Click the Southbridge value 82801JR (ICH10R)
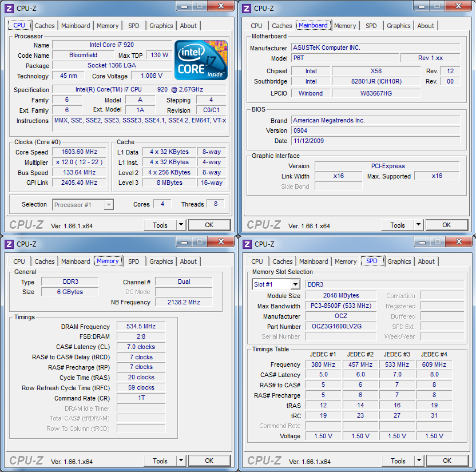The height and width of the screenshot is (472, 476). [376, 81]
